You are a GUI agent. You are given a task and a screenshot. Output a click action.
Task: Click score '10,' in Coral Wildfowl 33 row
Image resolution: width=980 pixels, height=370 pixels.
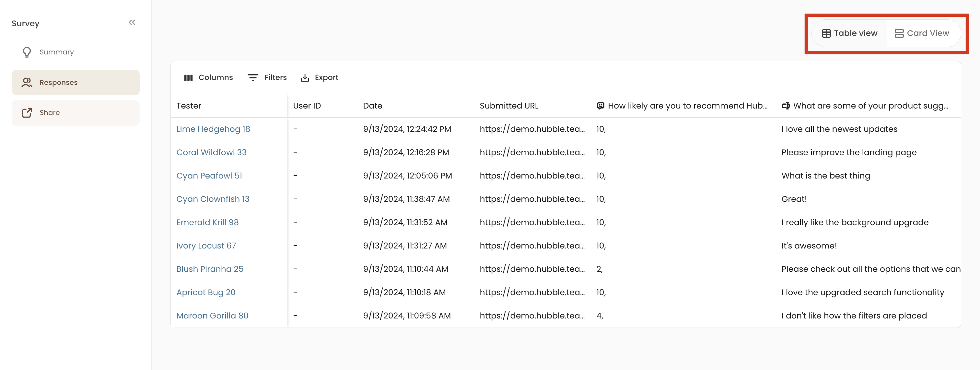[601, 153]
